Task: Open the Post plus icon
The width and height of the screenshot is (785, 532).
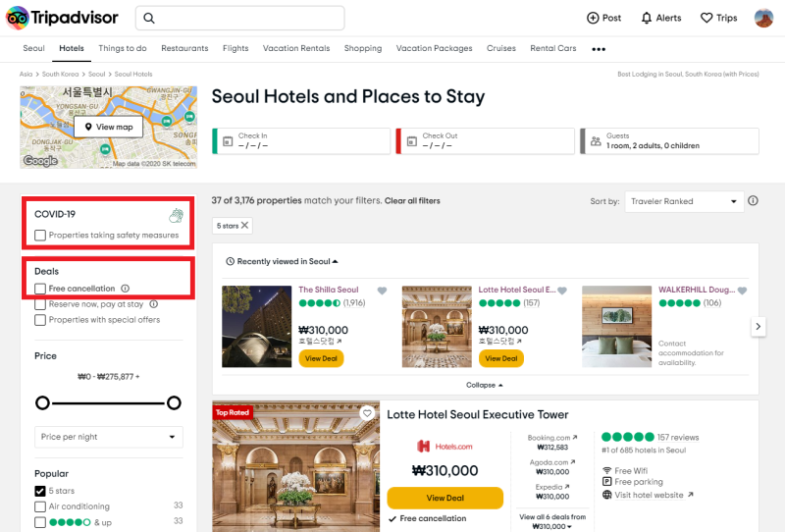Action: (x=593, y=18)
